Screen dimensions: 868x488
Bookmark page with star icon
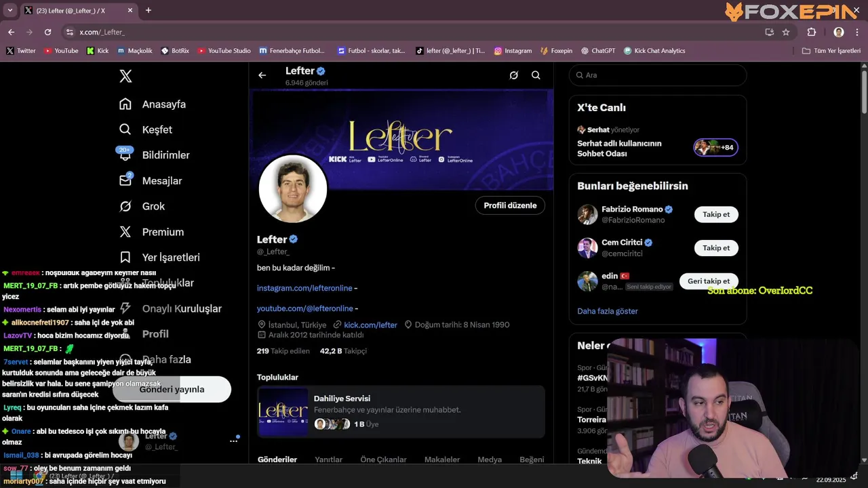coord(786,32)
